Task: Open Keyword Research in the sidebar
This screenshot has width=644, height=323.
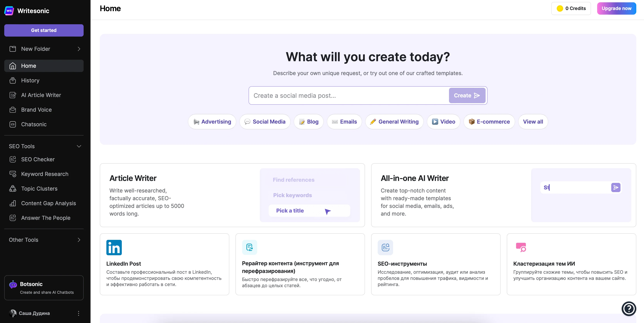Action: 45,174
